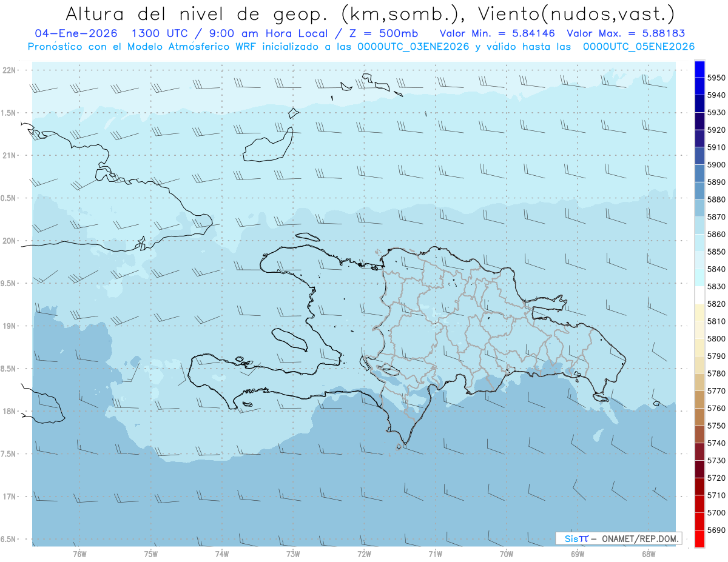Click the color scale value '5850'
This screenshot has width=728, height=562.
tap(716, 252)
